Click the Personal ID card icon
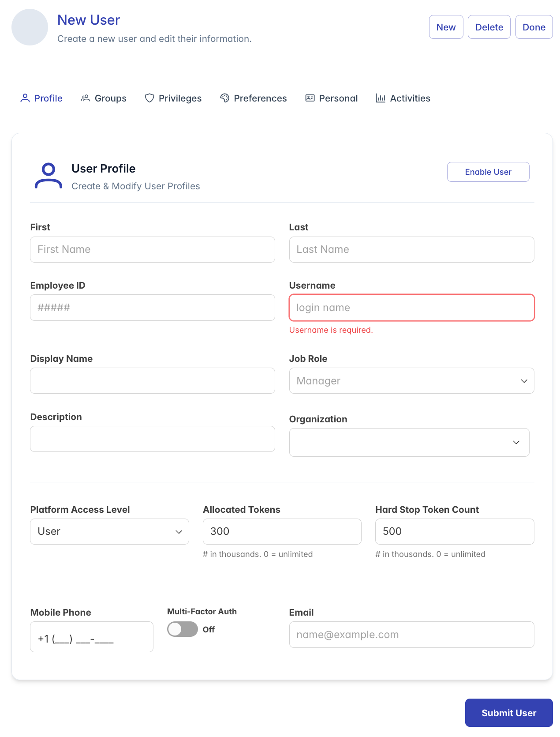The image size is (560, 737). point(310,98)
